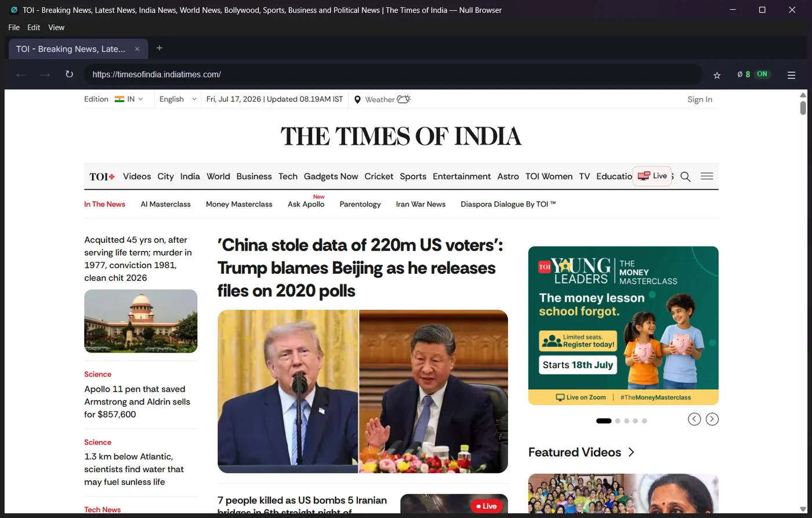Image resolution: width=812 pixels, height=518 pixels.
Task: Toggle the blocker ON switch
Action: [x=762, y=74]
